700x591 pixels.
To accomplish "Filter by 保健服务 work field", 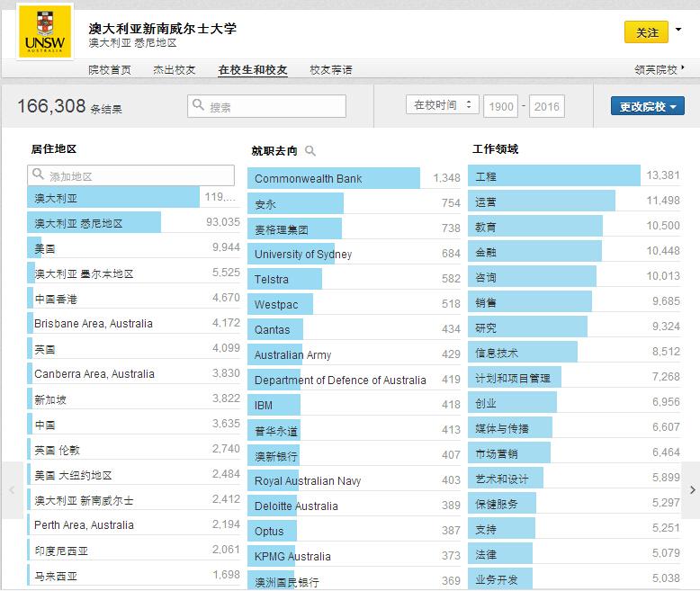I will pos(574,504).
